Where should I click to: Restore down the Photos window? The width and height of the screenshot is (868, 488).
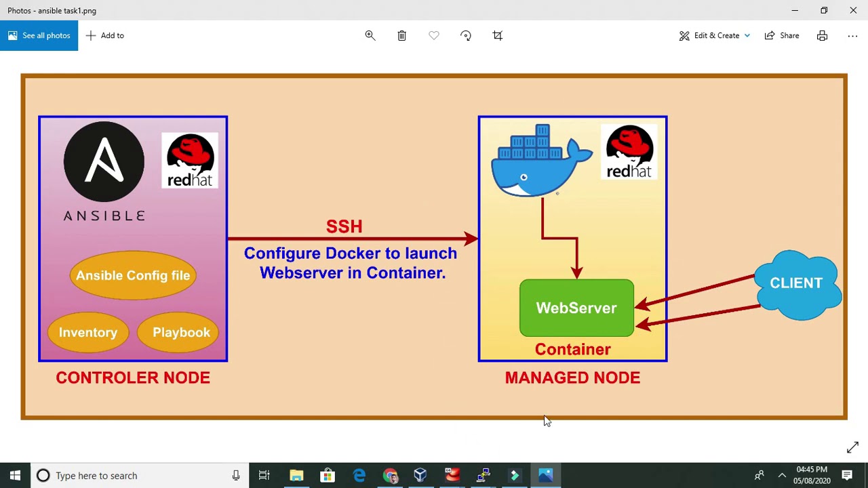pos(824,10)
